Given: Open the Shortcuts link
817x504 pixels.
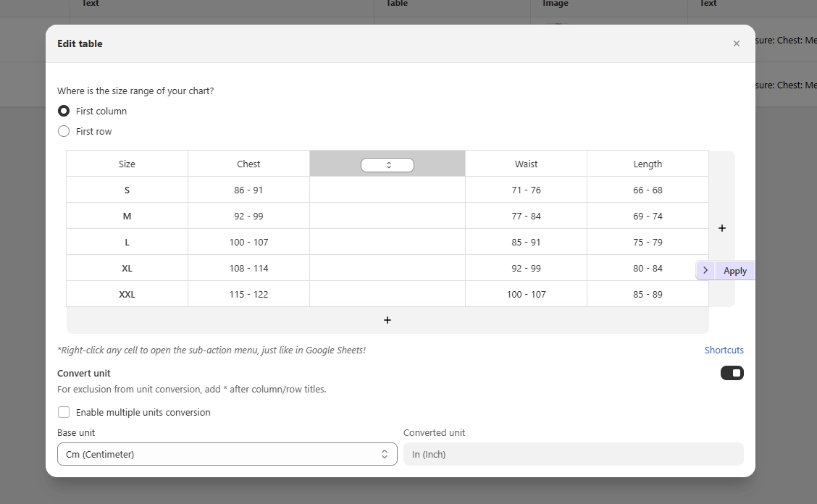Looking at the screenshot, I should pos(724,350).
